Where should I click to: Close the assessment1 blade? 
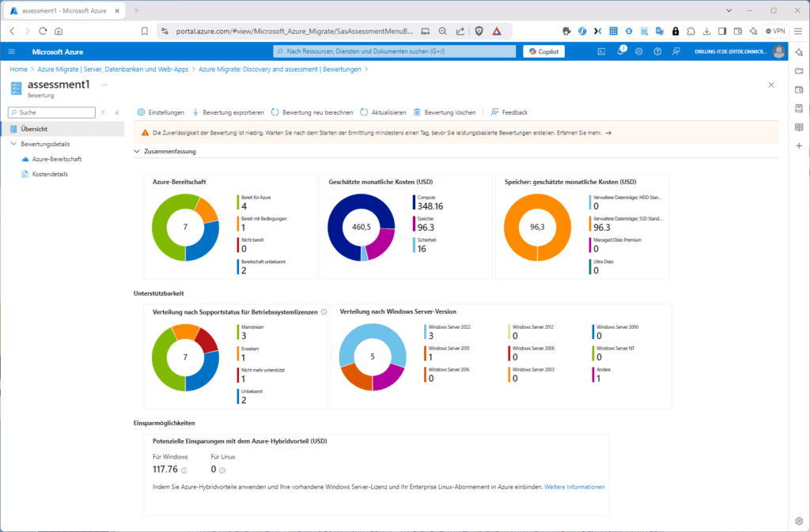[771, 85]
